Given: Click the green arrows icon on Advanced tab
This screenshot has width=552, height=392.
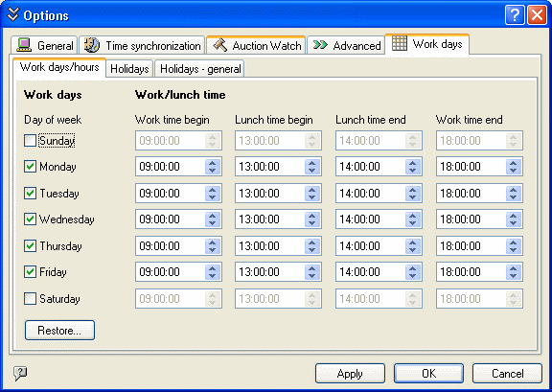Looking at the screenshot, I should [320, 45].
